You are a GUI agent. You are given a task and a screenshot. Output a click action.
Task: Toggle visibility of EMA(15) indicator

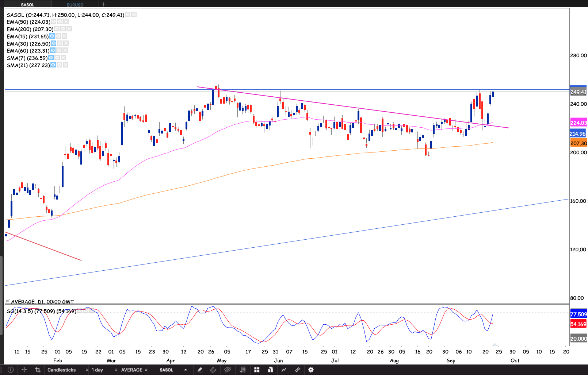(x=52, y=36)
